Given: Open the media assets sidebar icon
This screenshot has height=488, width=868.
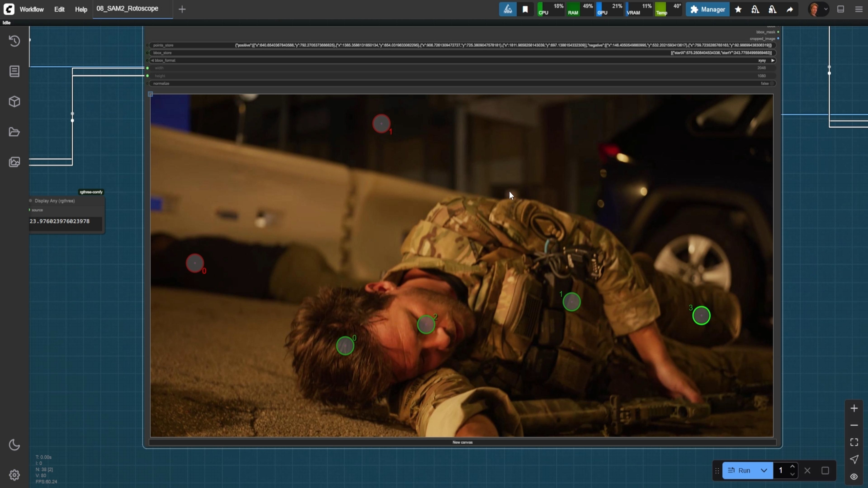Looking at the screenshot, I should (x=14, y=162).
